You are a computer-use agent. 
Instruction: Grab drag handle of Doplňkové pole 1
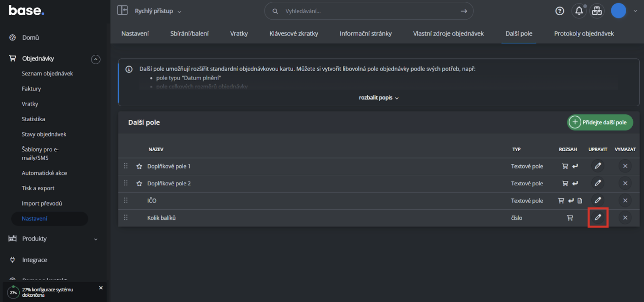click(x=126, y=166)
